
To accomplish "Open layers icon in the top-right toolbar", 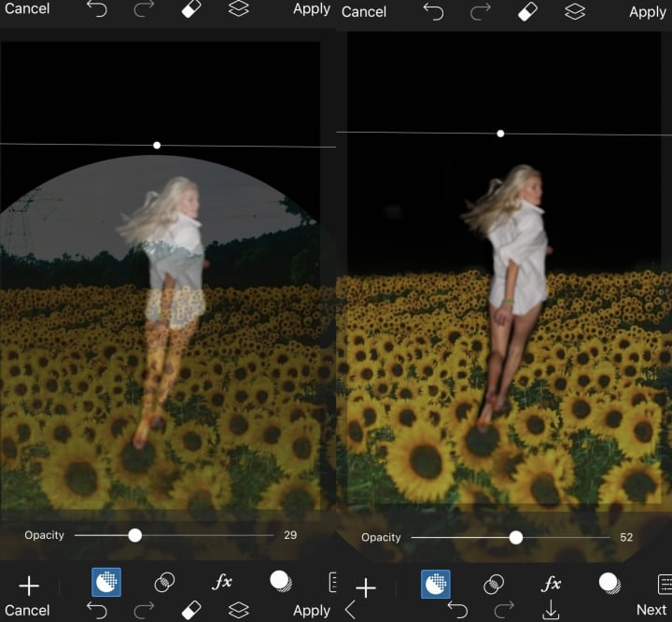I will pos(576,11).
